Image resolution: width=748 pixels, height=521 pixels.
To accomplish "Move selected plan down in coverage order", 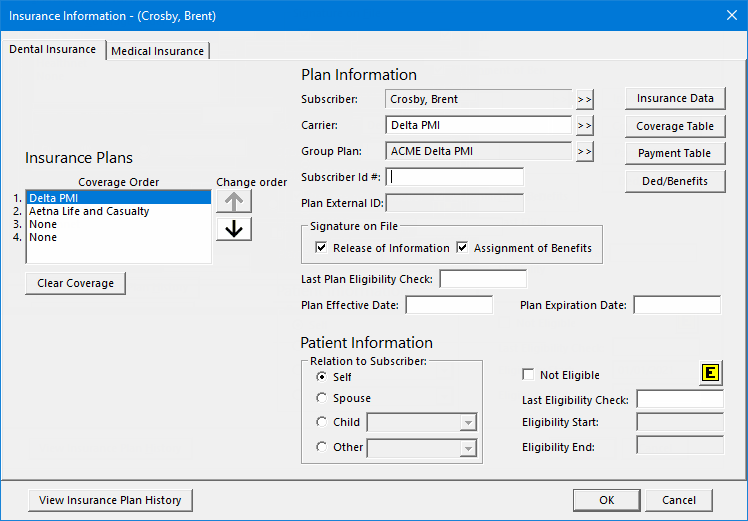I will pos(234,229).
